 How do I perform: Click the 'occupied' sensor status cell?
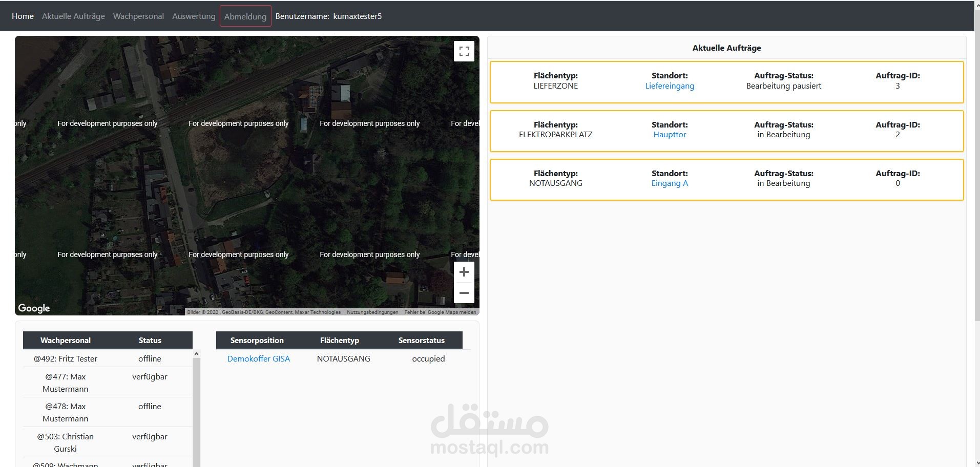pos(428,359)
